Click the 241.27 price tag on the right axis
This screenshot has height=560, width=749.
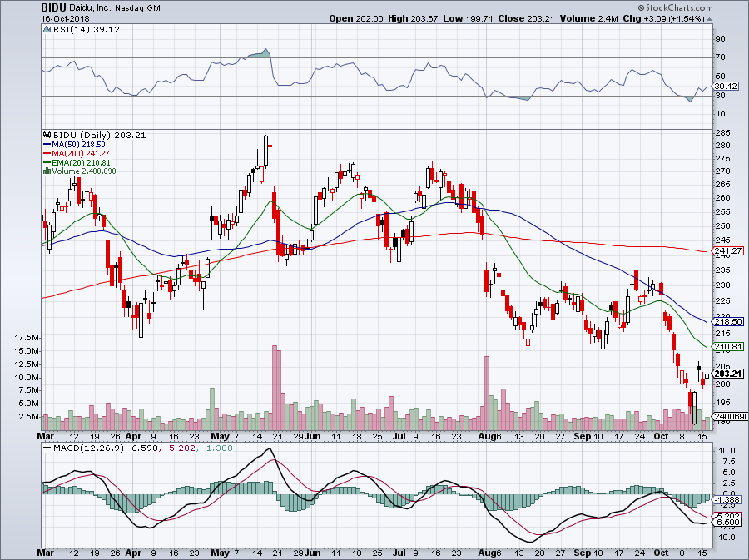pyautogui.click(x=727, y=250)
